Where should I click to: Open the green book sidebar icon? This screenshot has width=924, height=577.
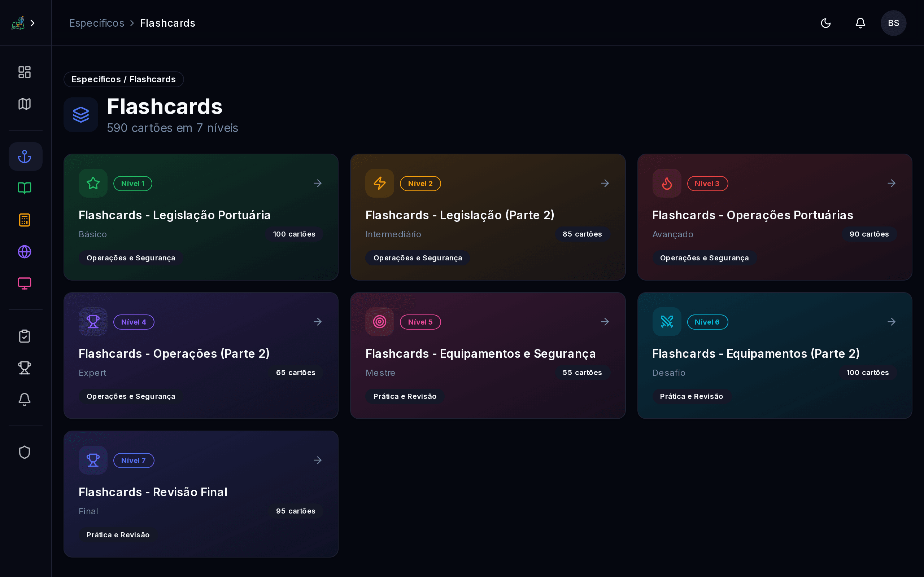[25, 188]
